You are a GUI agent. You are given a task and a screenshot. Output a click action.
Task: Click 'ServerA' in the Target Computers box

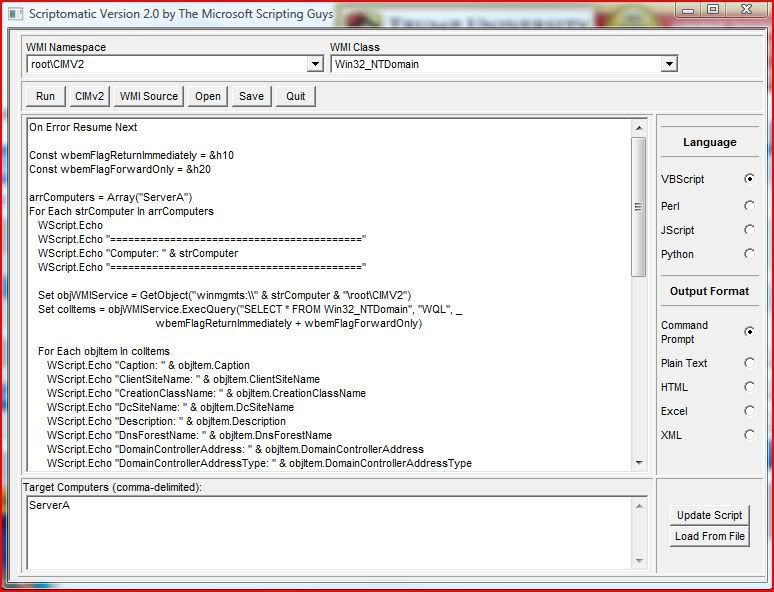pos(49,506)
